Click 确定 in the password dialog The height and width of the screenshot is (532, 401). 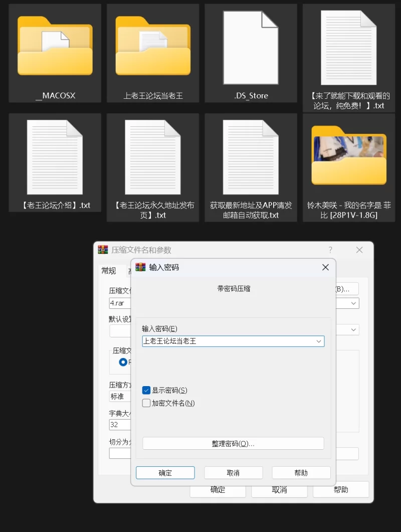(x=165, y=473)
